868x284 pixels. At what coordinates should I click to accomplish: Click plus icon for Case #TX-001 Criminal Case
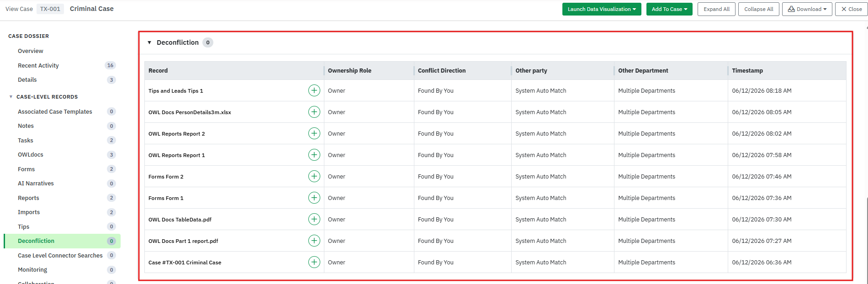coord(314,262)
